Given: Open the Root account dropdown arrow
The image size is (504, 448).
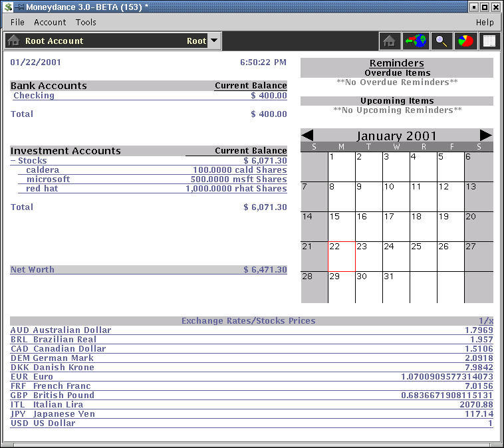Looking at the screenshot, I should point(213,41).
